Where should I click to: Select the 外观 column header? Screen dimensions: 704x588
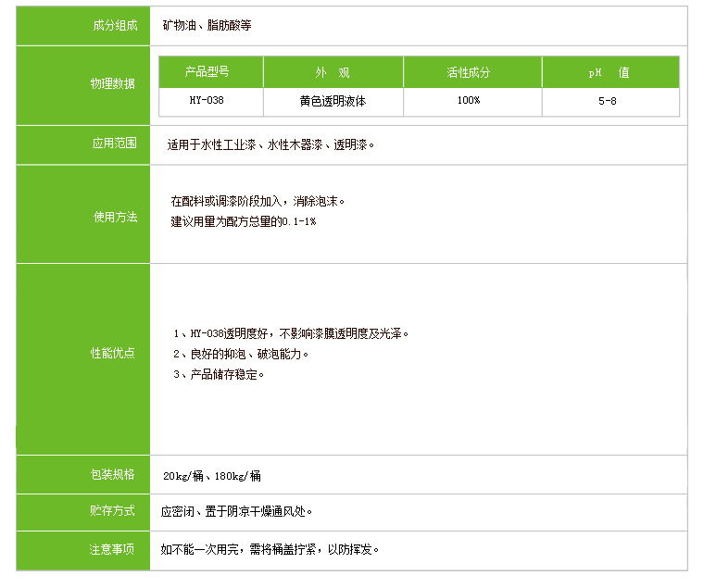point(332,72)
